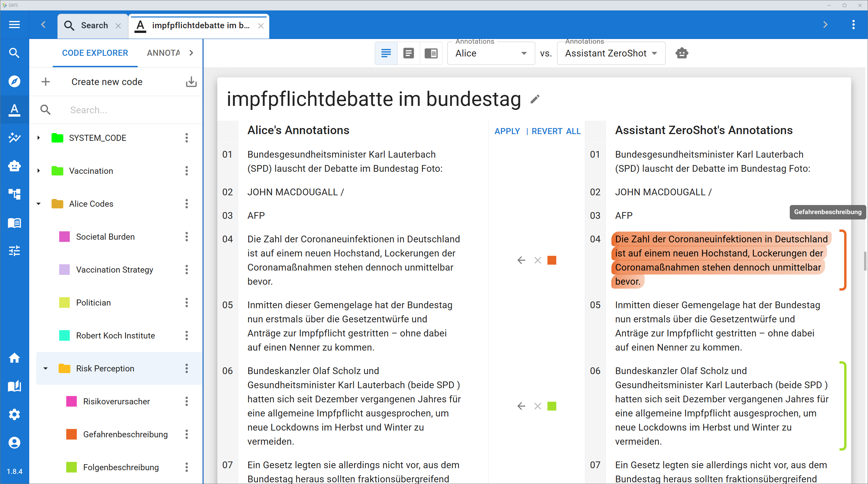
Task: Open the tune sliders sidebar icon
Action: point(14,251)
